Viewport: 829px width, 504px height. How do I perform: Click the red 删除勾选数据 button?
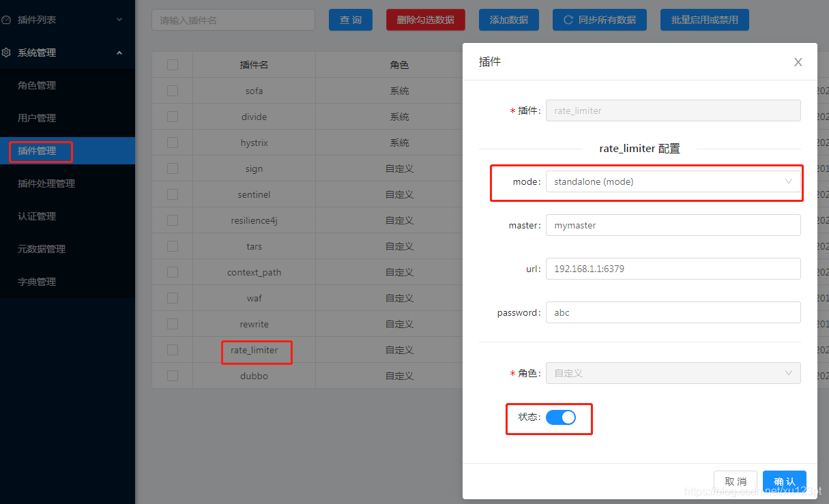[x=426, y=20]
